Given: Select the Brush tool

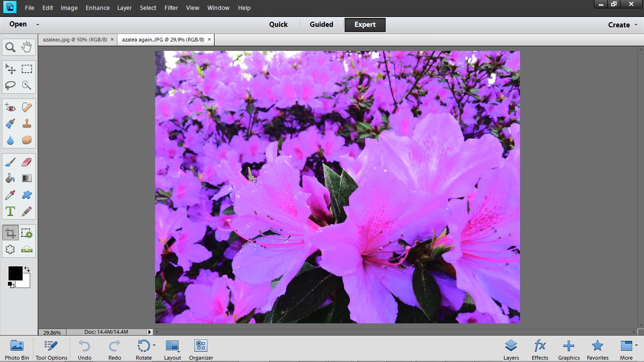Looking at the screenshot, I should (10, 163).
